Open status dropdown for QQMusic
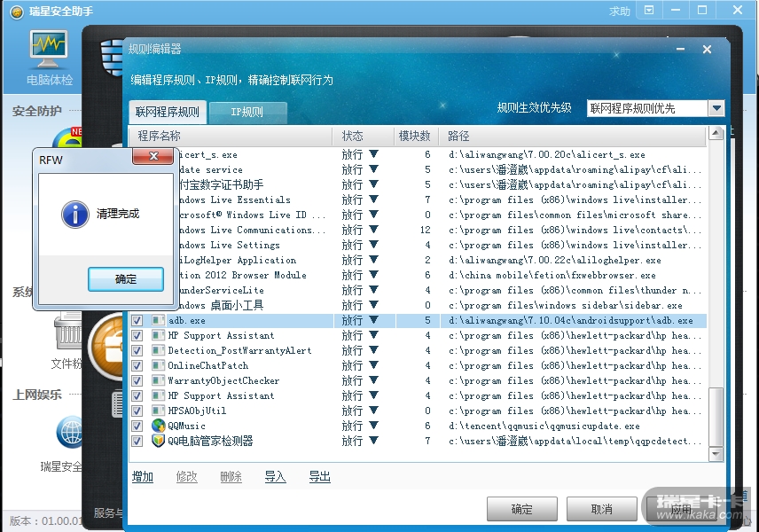 click(x=373, y=425)
